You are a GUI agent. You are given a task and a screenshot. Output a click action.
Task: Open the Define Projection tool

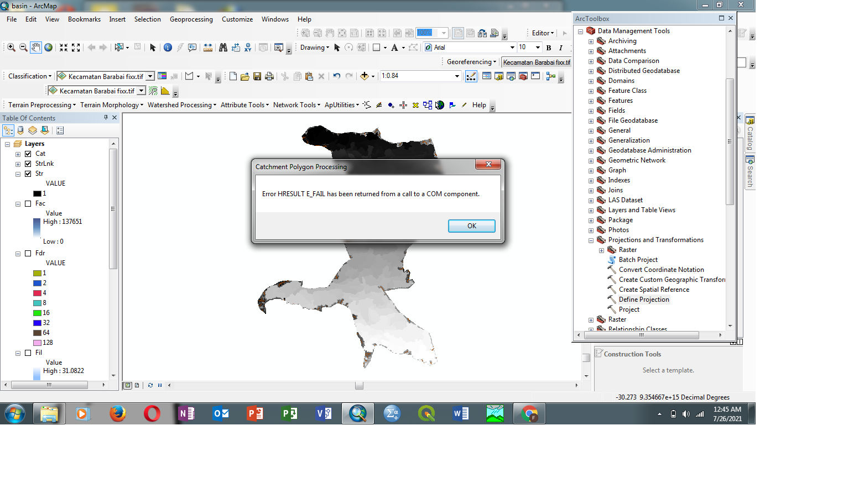[x=644, y=299]
